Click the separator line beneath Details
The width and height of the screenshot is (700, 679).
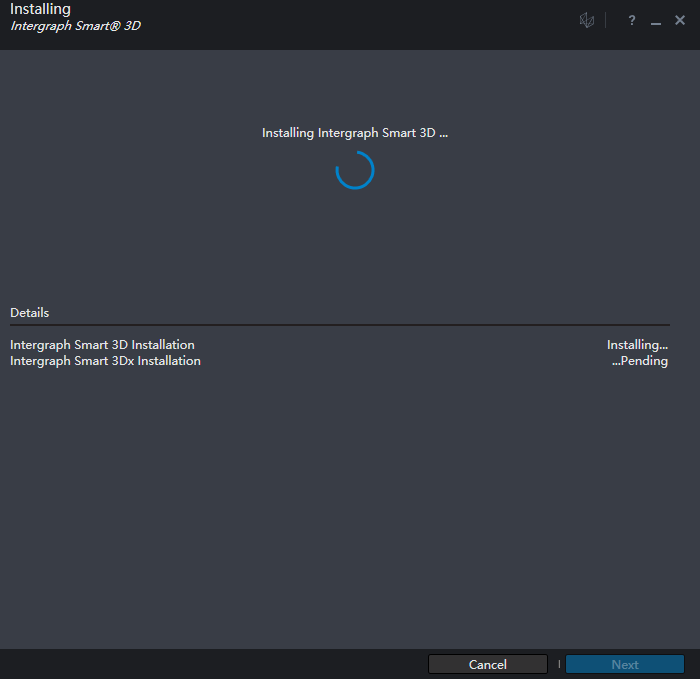point(340,325)
